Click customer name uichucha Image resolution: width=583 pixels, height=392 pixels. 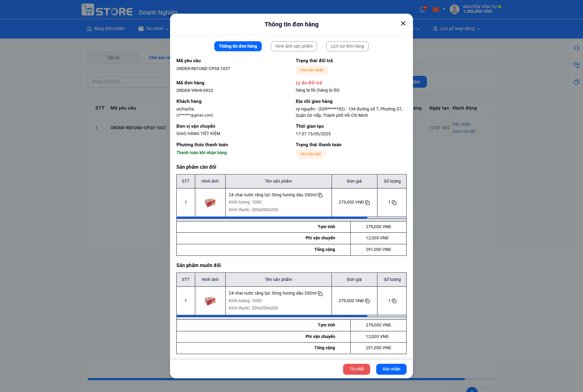185,109
